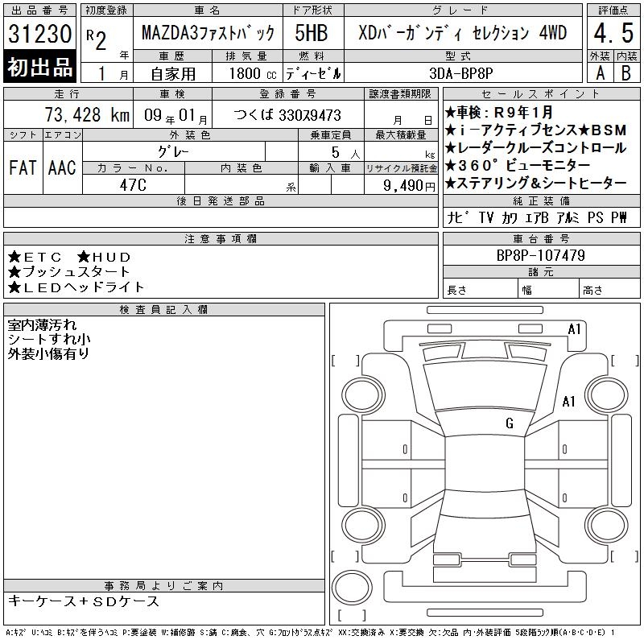The width and height of the screenshot is (644, 644).
Task: Click fuel type ディーゼル
Action: pos(313,74)
